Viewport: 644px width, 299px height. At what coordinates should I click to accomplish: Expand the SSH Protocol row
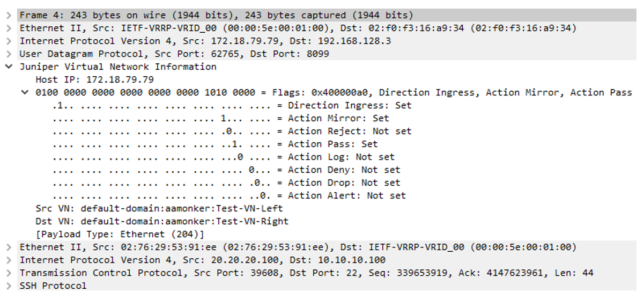(9, 286)
